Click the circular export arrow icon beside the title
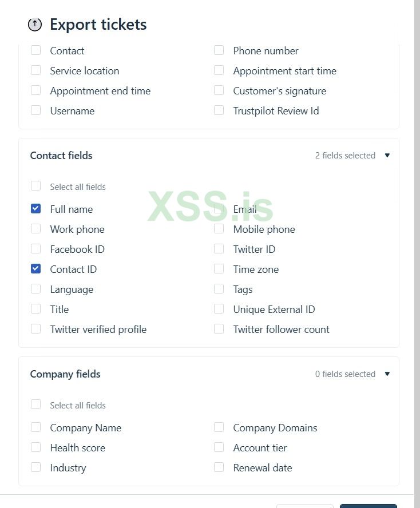This screenshot has height=508, width=420. [34, 25]
